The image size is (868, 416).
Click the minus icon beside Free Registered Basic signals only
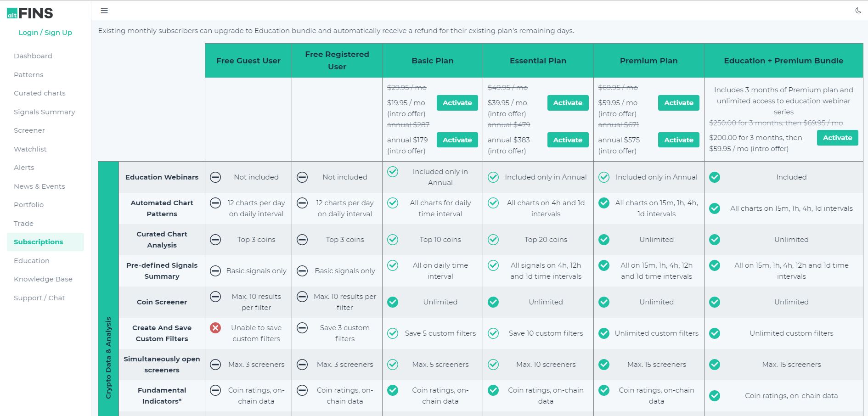[x=302, y=271]
